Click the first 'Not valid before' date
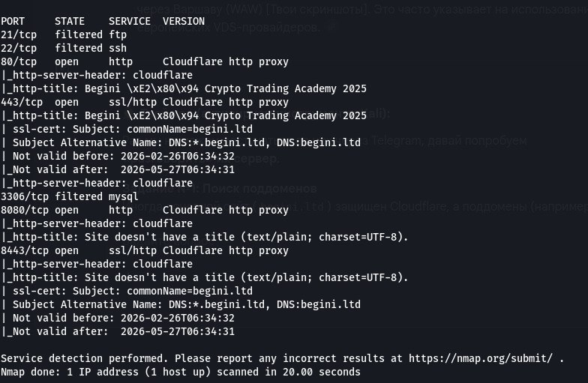The height and width of the screenshot is (383, 588). (178, 156)
